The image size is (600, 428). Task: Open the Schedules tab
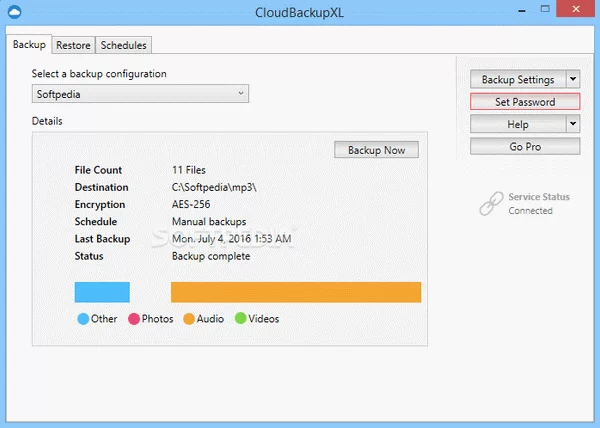[x=124, y=46]
